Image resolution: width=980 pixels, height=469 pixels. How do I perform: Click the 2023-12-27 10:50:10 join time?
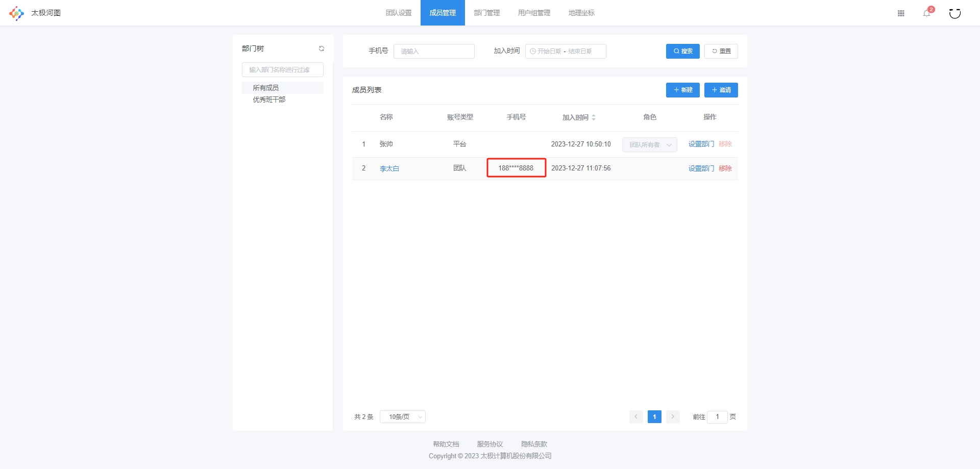pos(581,144)
